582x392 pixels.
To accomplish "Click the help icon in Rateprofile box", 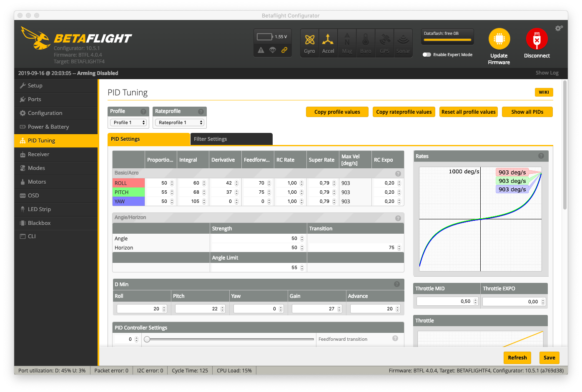I will click(x=201, y=112).
